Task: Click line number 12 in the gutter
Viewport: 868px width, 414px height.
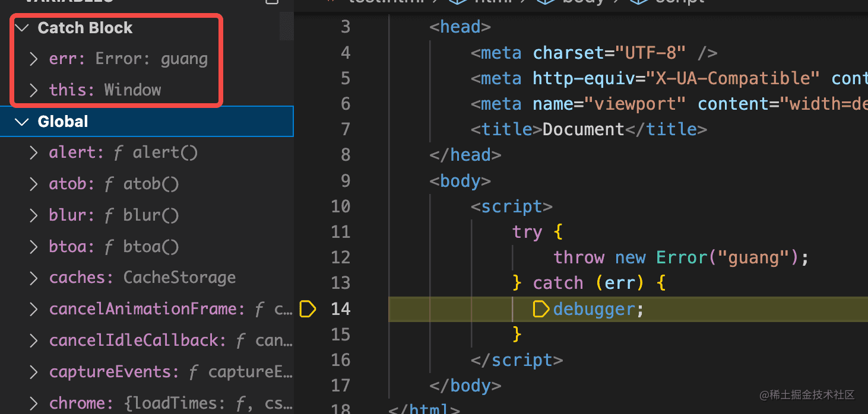Action: (x=341, y=257)
